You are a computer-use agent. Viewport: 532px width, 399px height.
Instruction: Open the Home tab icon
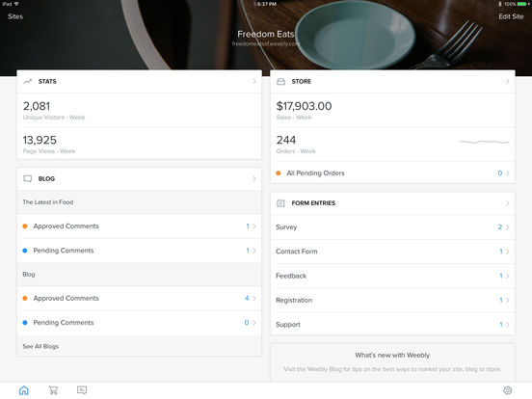coord(24,390)
